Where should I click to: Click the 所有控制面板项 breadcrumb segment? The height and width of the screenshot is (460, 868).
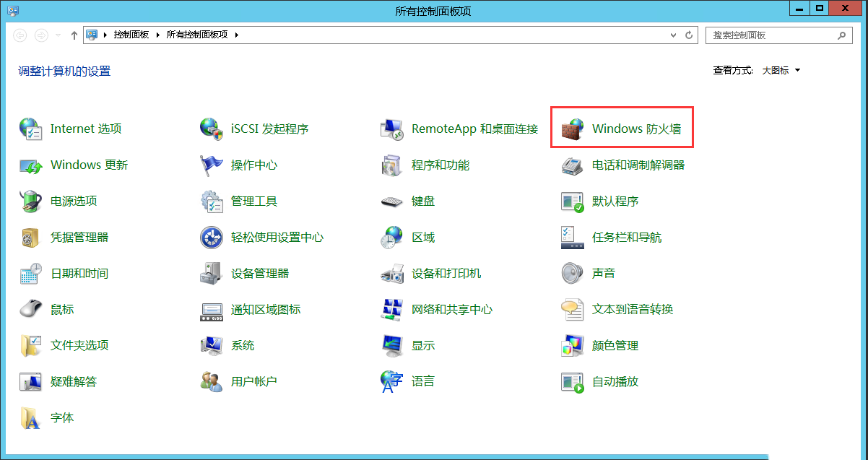[x=196, y=35]
